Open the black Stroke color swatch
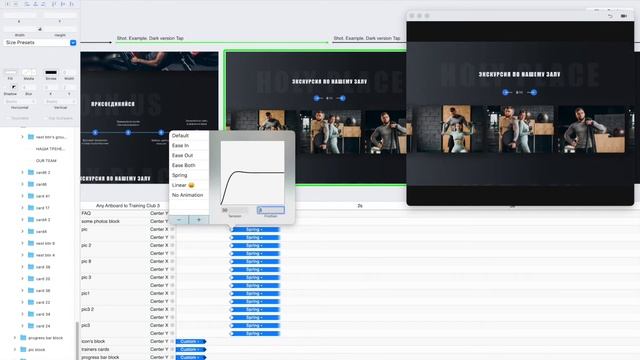 coord(51,73)
